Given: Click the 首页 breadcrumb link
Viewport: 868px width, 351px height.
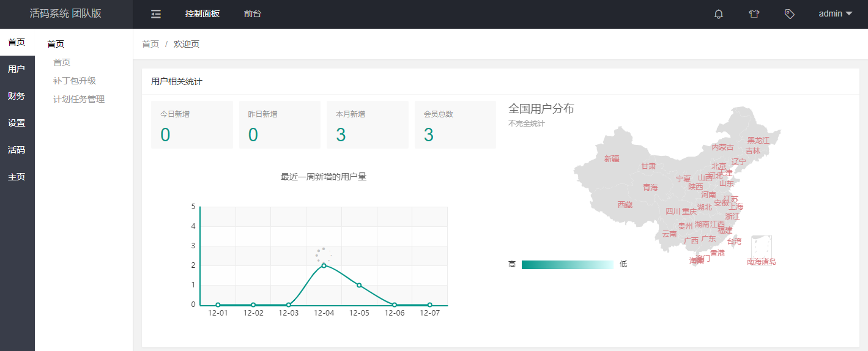Looking at the screenshot, I should tap(150, 44).
